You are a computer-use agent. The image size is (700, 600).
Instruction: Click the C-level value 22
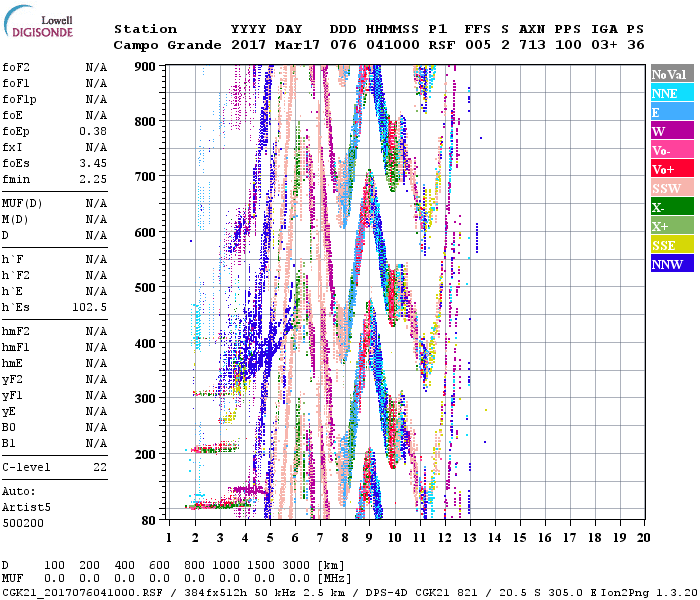[100, 467]
